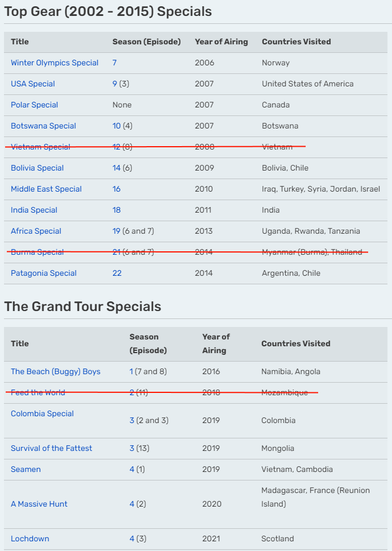Open the India Special link
This screenshot has width=392, height=551.
pos(34,210)
